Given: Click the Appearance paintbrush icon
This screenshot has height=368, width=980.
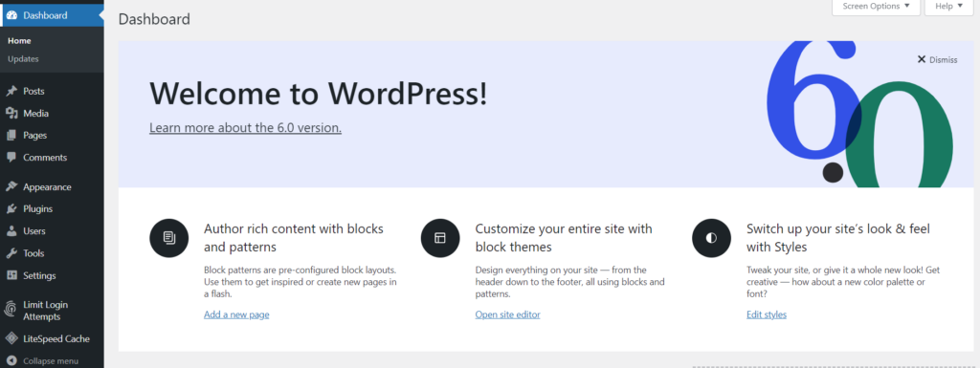Looking at the screenshot, I should (x=11, y=186).
